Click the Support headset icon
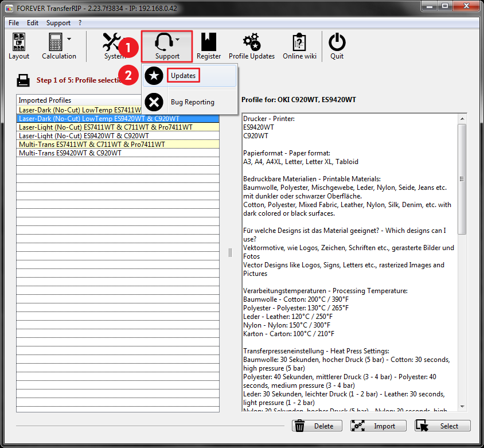The height and width of the screenshot is (448, 484). point(163,42)
